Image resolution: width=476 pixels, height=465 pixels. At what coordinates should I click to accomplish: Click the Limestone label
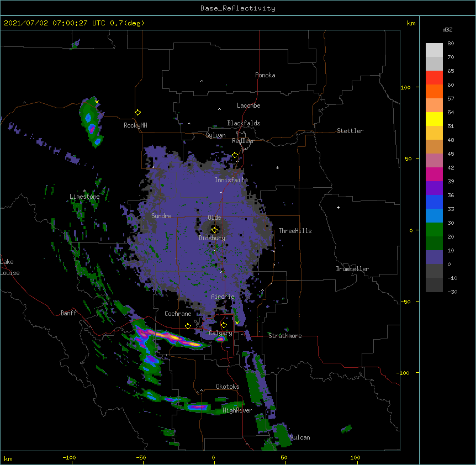(x=84, y=197)
